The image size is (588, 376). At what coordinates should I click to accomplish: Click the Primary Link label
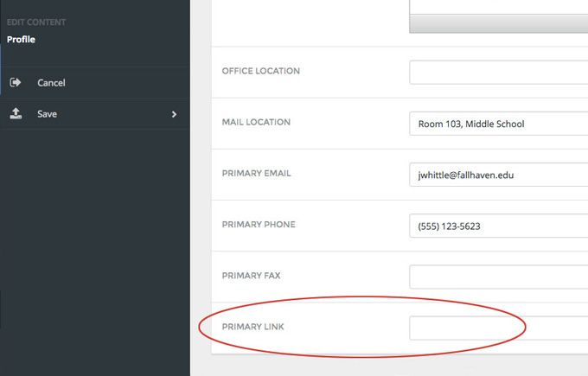pyautogui.click(x=252, y=327)
